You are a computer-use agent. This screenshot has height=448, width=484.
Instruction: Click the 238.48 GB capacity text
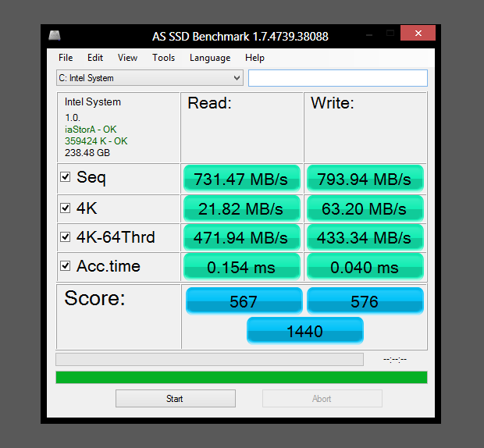[87, 153]
